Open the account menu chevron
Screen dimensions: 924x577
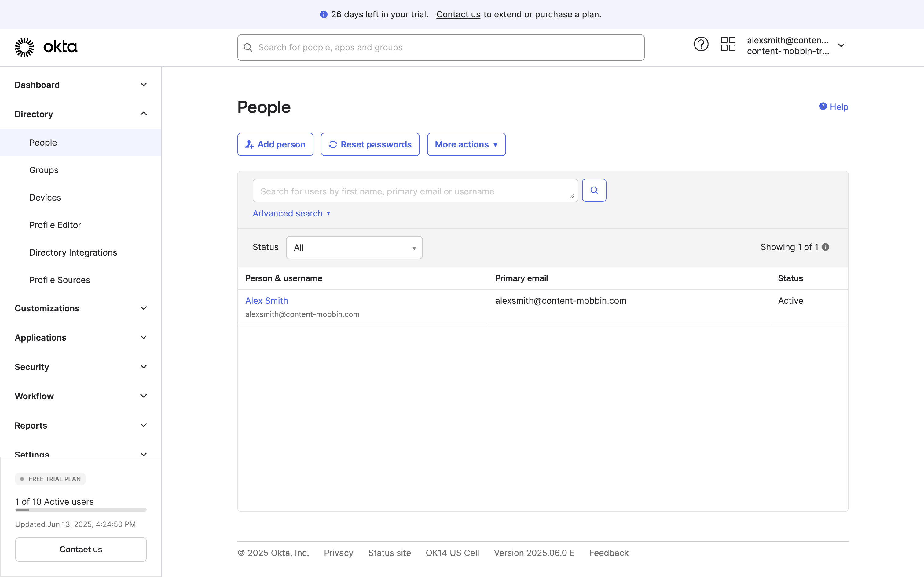click(841, 45)
